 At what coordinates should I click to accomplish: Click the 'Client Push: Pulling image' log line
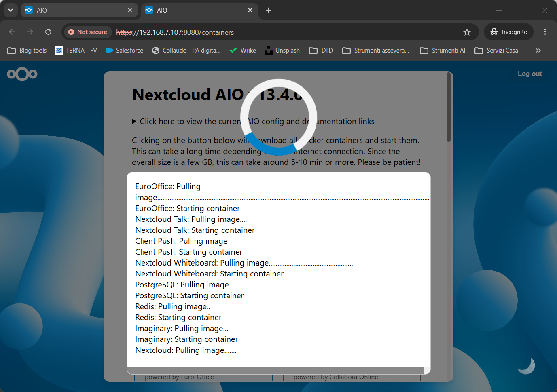[181, 241]
